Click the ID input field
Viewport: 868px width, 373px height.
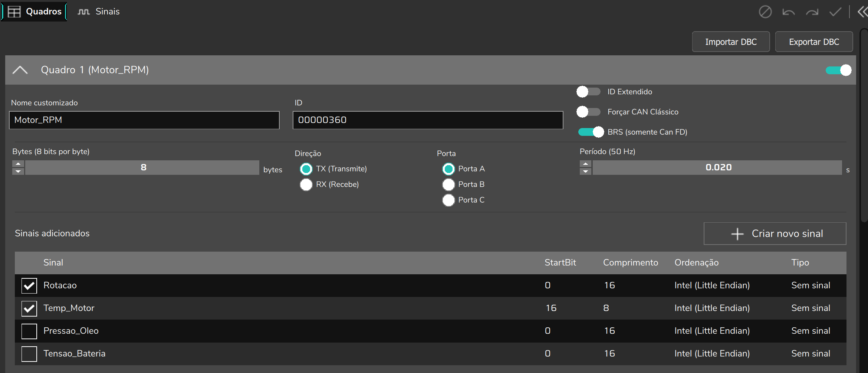click(428, 120)
